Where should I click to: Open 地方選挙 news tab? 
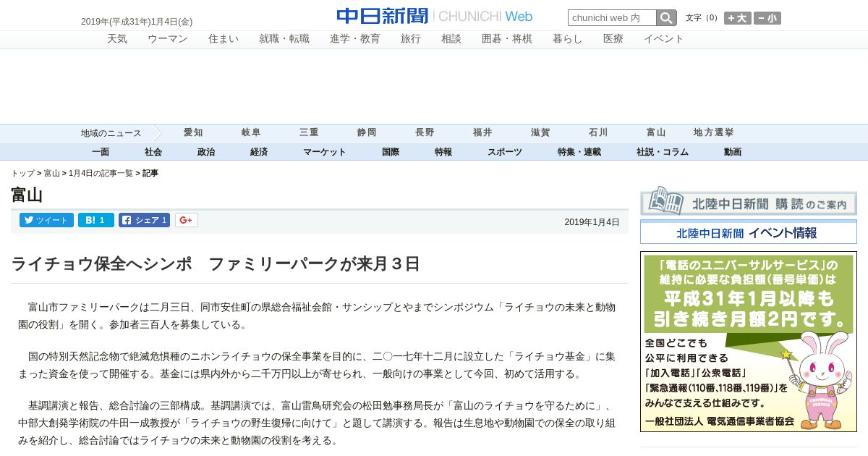click(x=714, y=133)
